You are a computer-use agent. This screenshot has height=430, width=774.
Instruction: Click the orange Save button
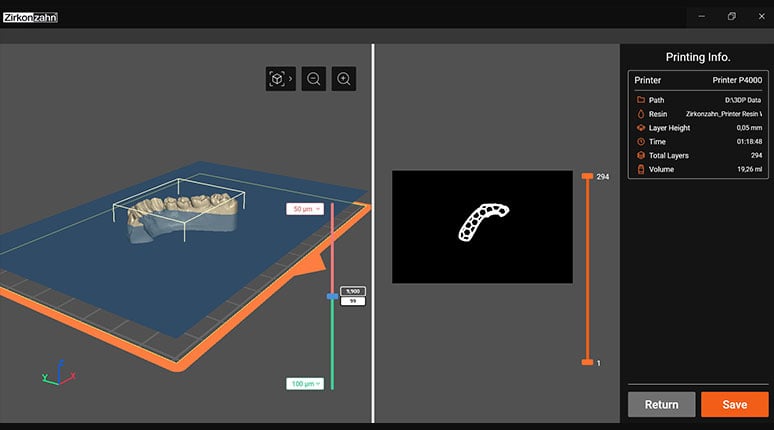(x=735, y=404)
